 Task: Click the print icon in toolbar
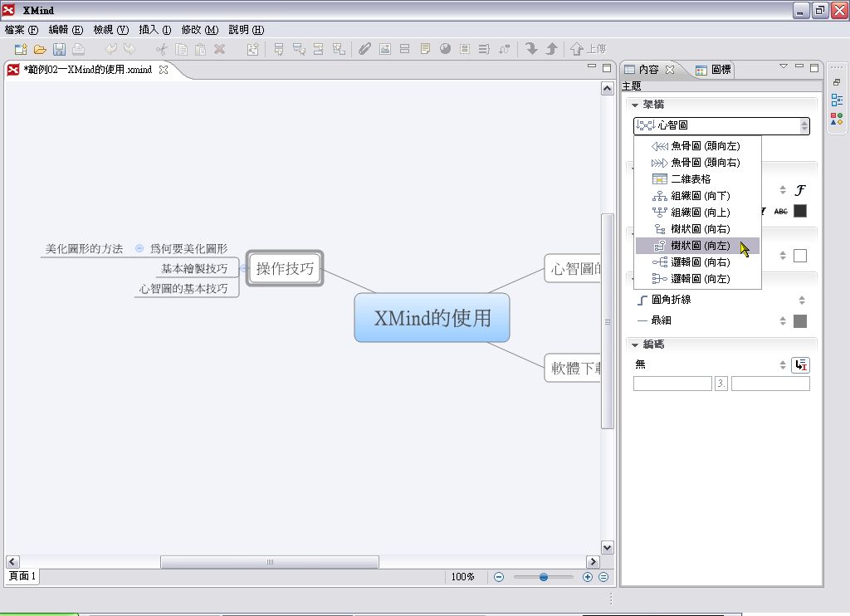(79, 49)
